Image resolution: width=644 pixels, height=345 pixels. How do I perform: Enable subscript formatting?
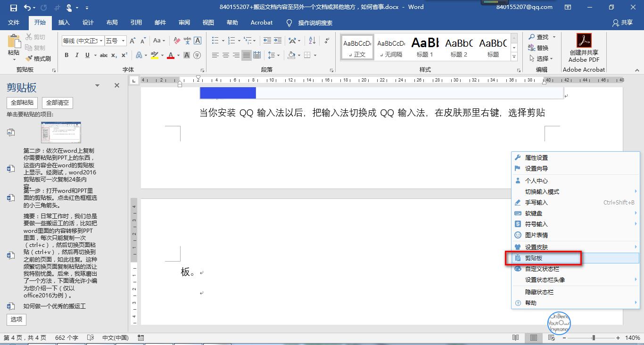click(114, 55)
